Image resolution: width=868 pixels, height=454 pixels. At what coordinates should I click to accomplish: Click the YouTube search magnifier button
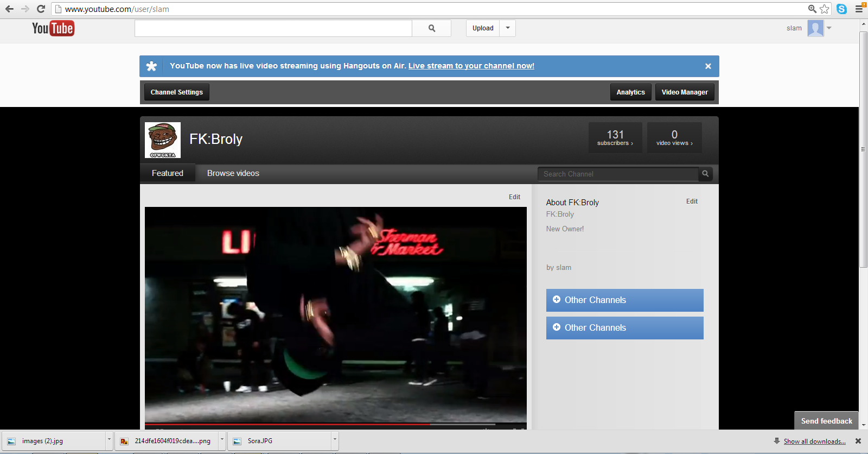tap(432, 28)
